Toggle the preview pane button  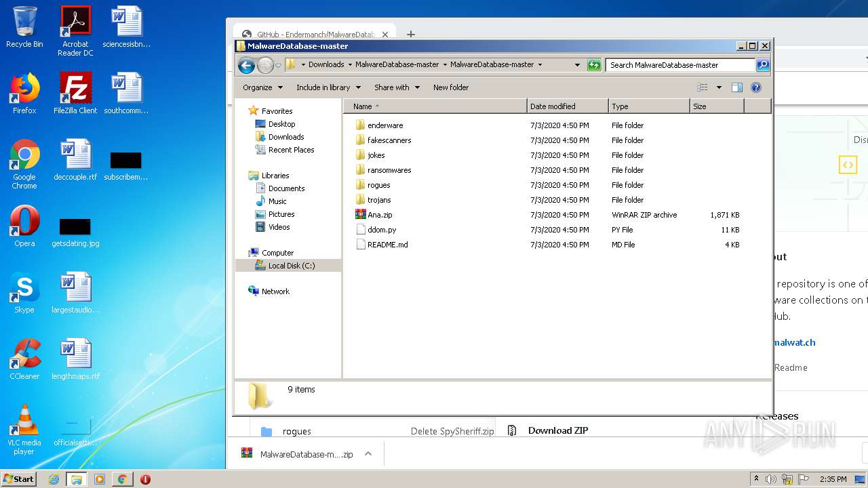pos(737,87)
